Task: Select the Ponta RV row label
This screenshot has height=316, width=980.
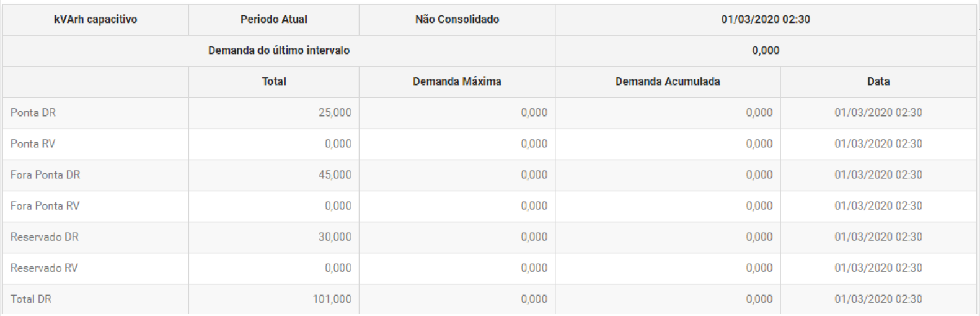Action: click(x=33, y=143)
